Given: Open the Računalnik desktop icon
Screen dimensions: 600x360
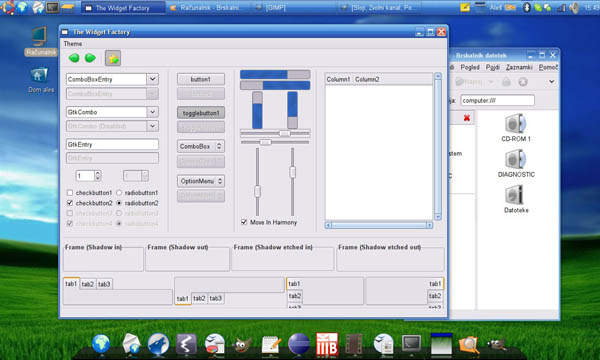Looking at the screenshot, I should [x=39, y=41].
